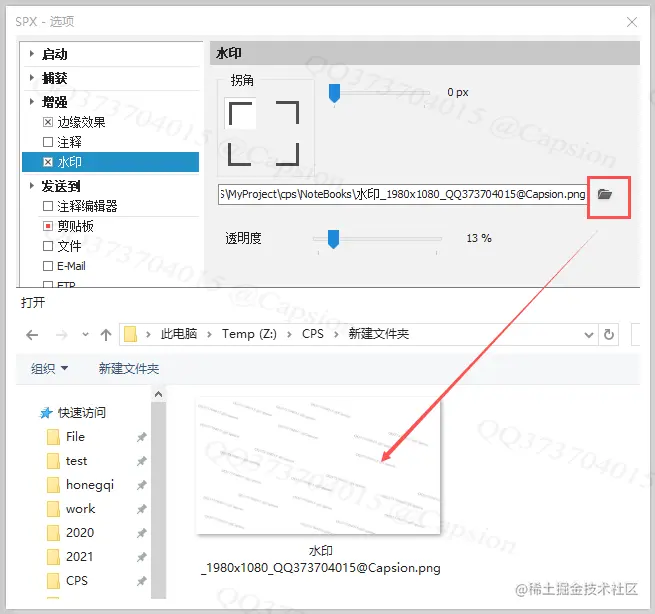
Task: Click the 2020 folder icon
Action: tap(53, 533)
